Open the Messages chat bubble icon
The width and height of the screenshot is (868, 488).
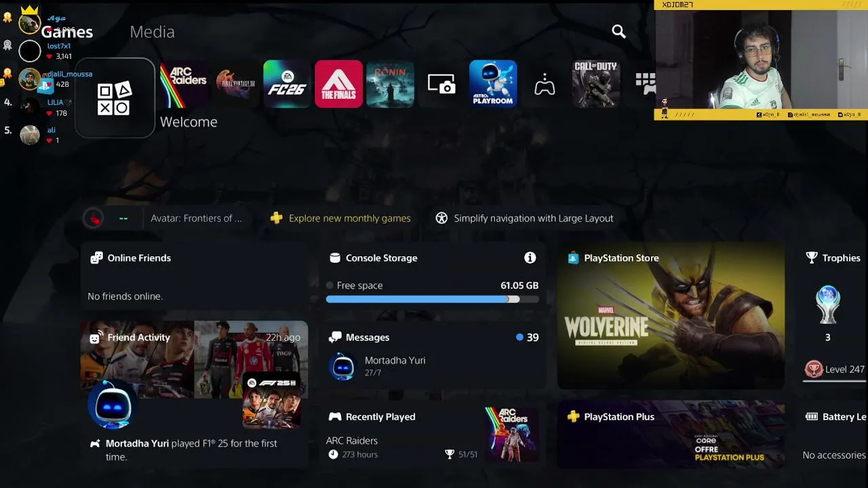click(x=335, y=337)
